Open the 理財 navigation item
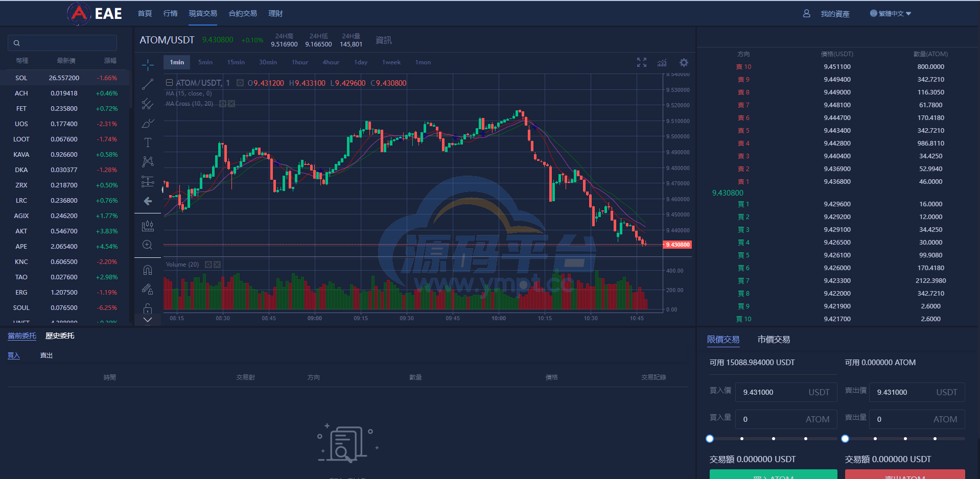980x479 pixels. (275, 13)
